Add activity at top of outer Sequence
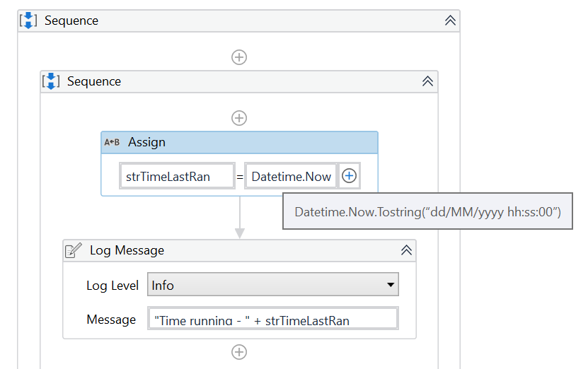The width and height of the screenshot is (588, 369). point(239,57)
